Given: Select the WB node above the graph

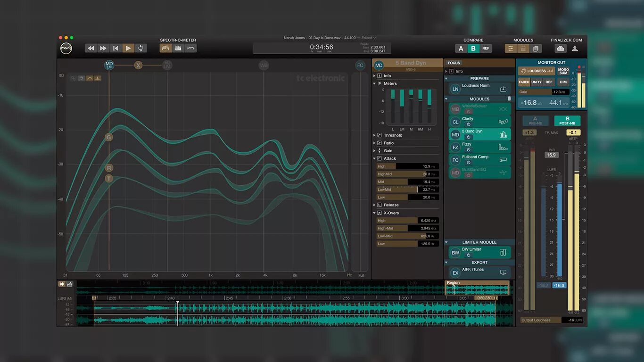Looking at the screenshot, I should tap(264, 65).
